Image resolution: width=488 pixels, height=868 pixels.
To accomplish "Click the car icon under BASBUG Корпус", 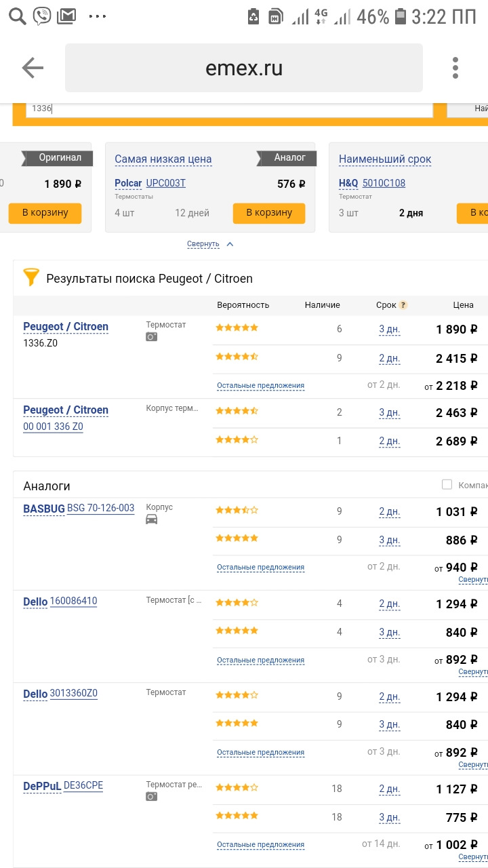I will tap(152, 519).
